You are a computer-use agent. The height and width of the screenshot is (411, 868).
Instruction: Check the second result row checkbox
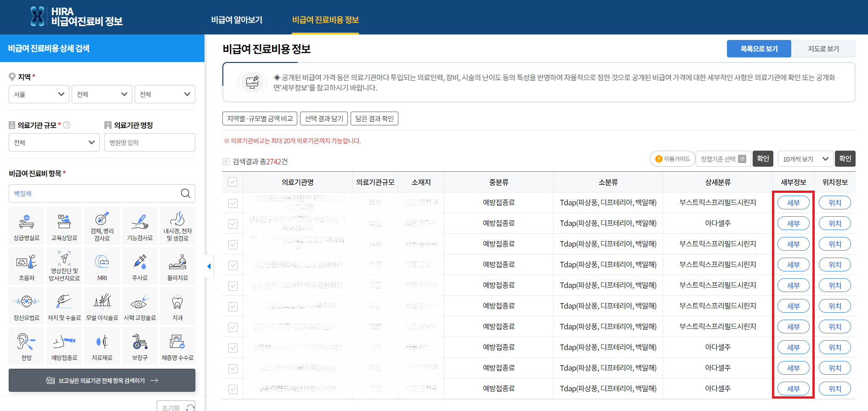(233, 224)
